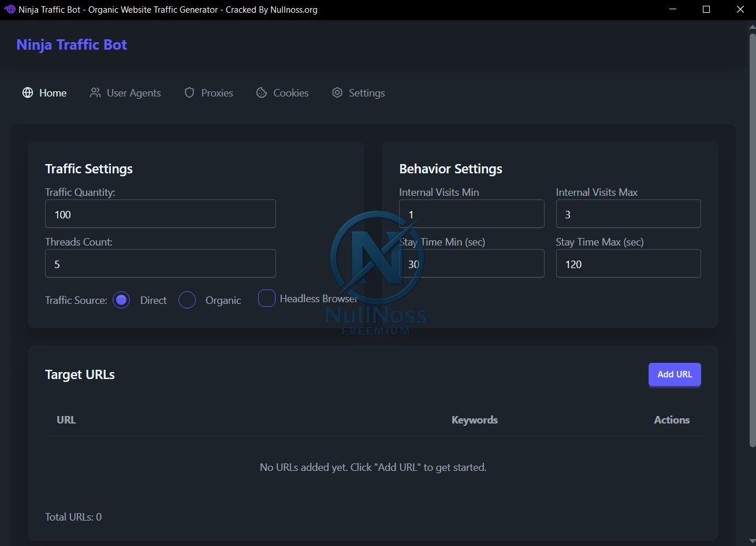The height and width of the screenshot is (546, 756).
Task: Click inside the Traffic Quantity field
Action: click(x=160, y=214)
